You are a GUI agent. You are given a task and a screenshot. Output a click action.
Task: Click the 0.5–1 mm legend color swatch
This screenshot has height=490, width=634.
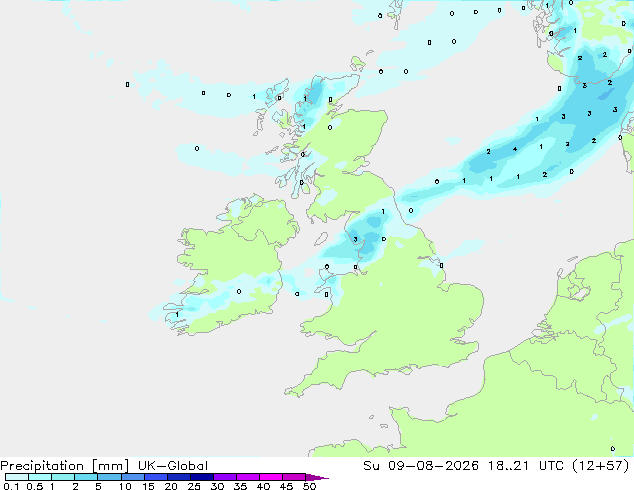tap(40, 477)
